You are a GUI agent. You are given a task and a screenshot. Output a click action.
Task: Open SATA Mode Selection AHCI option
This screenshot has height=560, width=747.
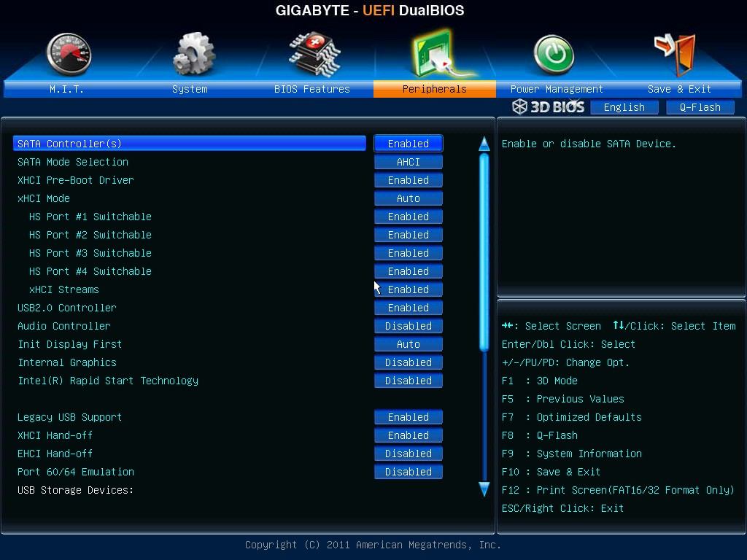click(x=409, y=162)
